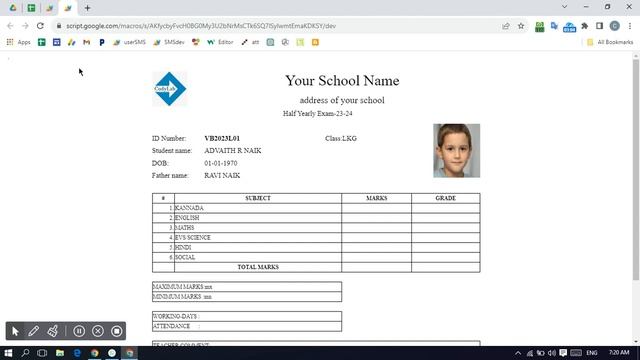Cancel the screen recording
Viewport: 640px width, 360px height.
[98, 331]
